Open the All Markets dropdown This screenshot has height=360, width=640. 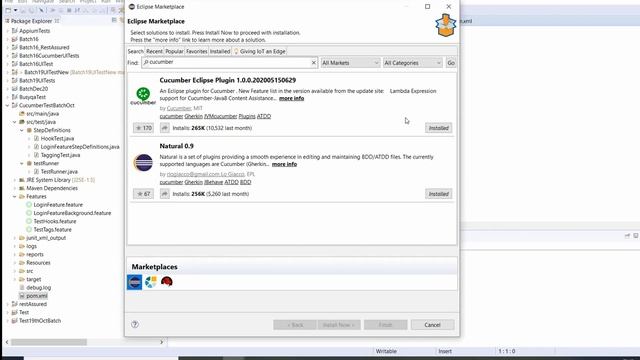point(350,63)
